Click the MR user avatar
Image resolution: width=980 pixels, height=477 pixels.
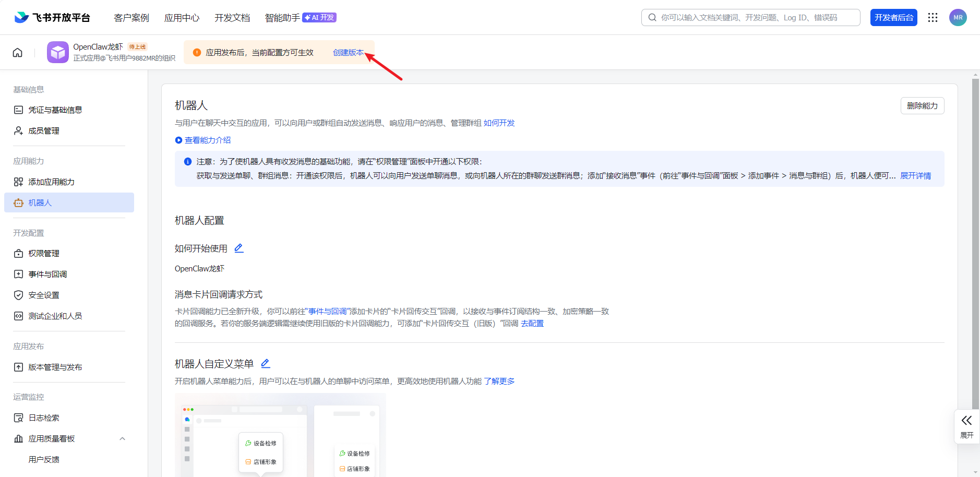[x=958, y=18]
